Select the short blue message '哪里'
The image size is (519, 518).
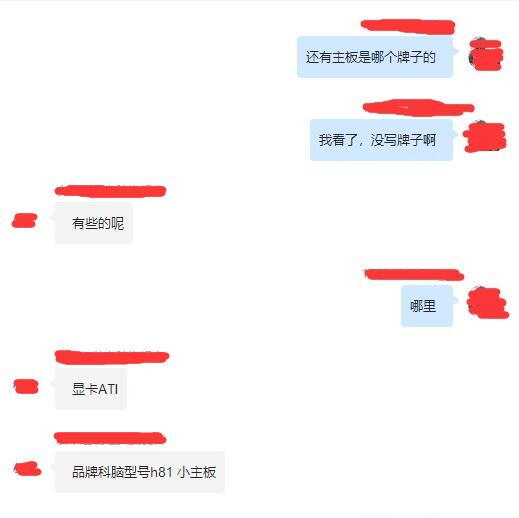pyautogui.click(x=427, y=306)
